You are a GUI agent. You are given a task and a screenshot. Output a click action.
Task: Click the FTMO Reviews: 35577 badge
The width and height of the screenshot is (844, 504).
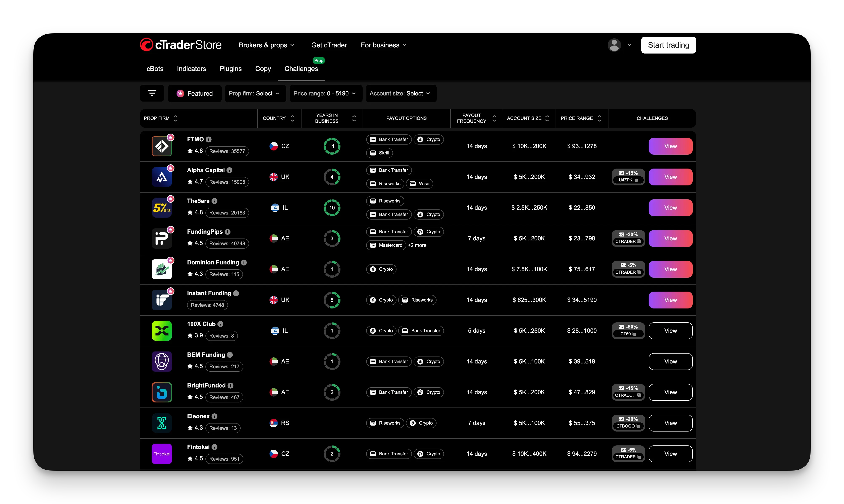tap(227, 151)
